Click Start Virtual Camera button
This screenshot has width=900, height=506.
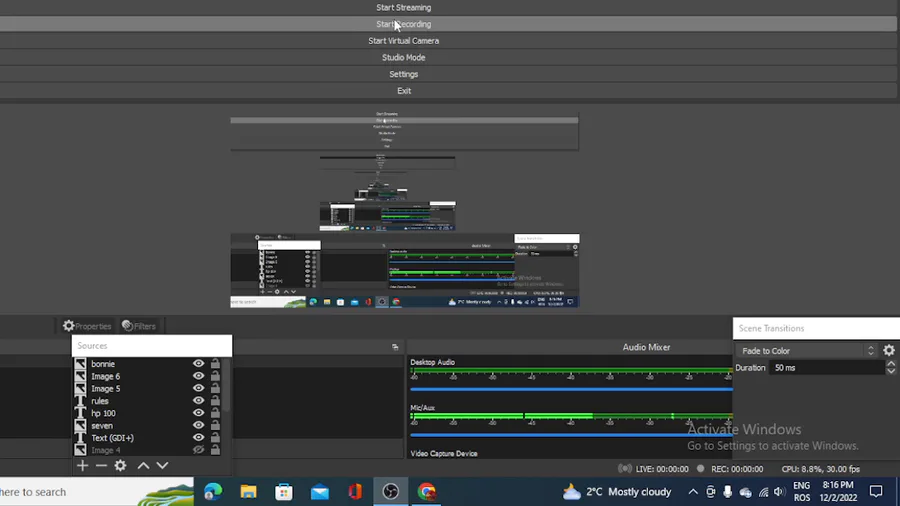tap(404, 41)
